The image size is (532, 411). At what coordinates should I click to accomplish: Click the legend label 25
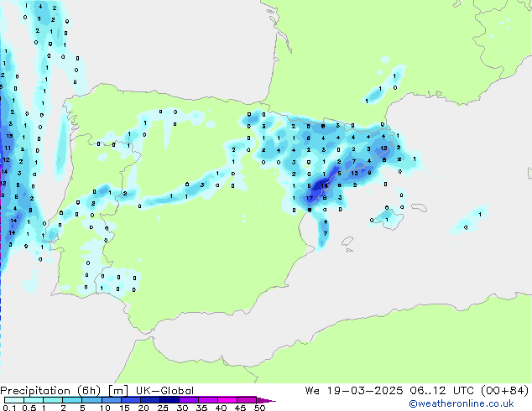click(163, 408)
